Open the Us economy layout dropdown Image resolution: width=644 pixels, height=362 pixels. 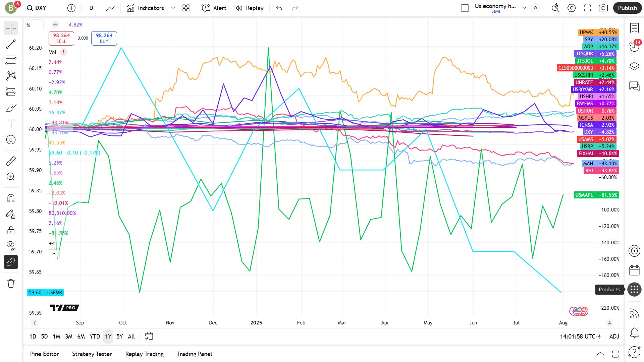coord(524,8)
